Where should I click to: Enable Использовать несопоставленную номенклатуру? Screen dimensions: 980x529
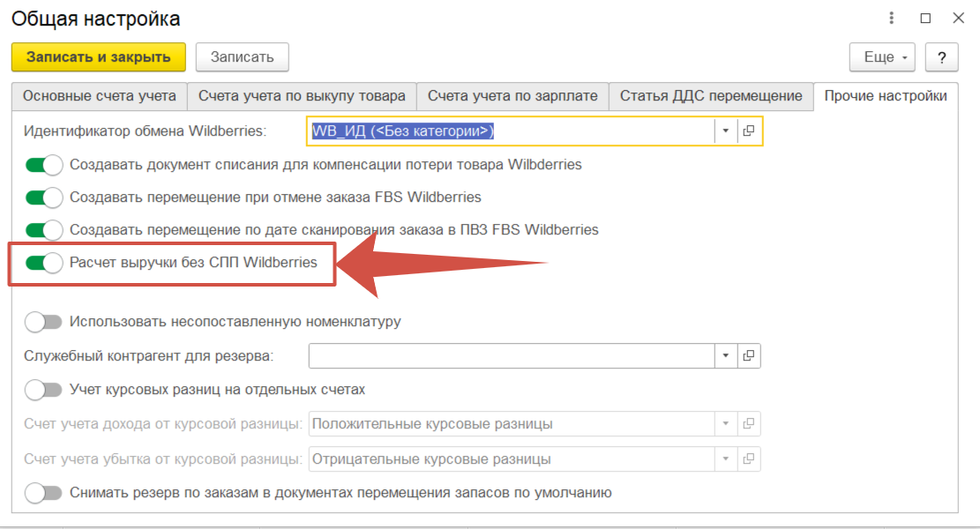[x=44, y=322]
